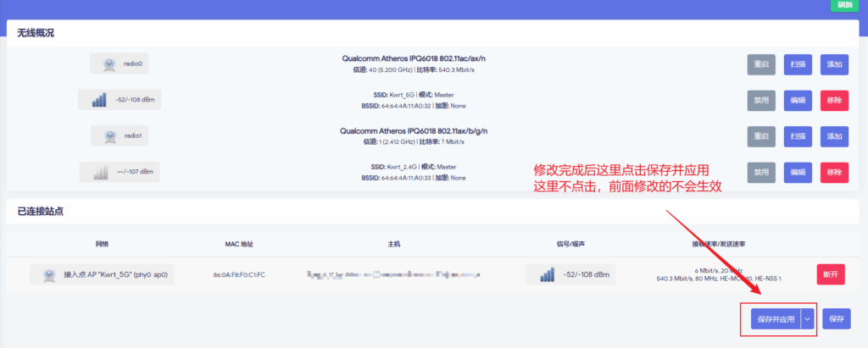Click the green 刷新 button

pos(844,5)
